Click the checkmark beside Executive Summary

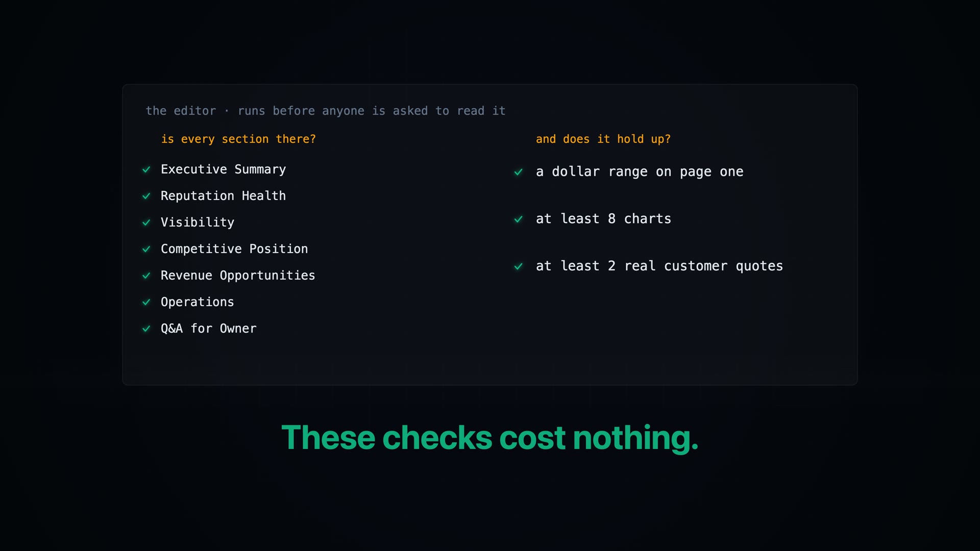coord(146,169)
